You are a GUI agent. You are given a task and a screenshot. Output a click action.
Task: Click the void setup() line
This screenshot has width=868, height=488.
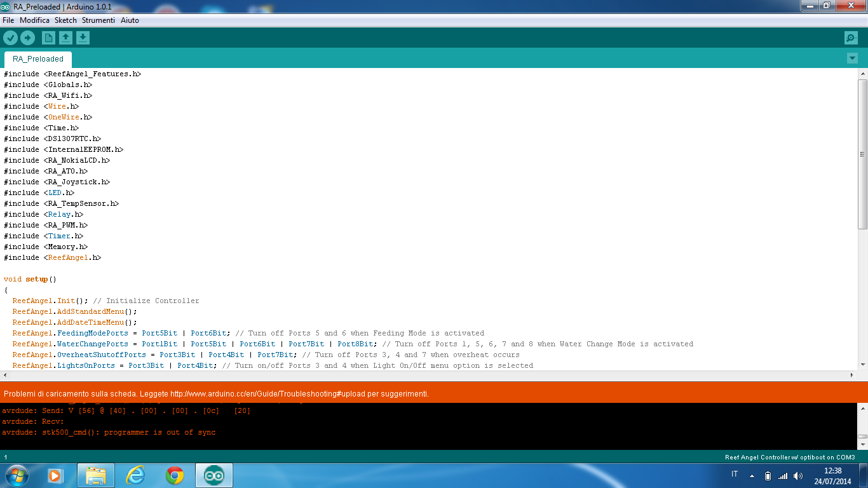[x=30, y=279]
